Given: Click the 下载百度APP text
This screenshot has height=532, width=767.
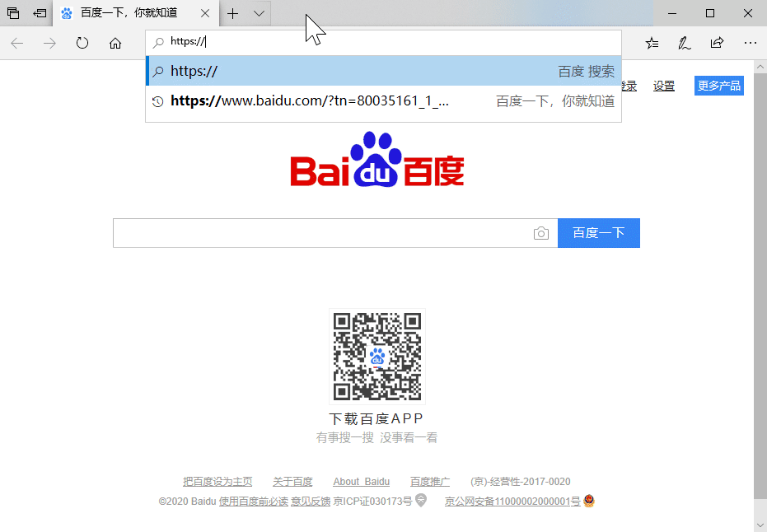Looking at the screenshot, I should point(376,418).
